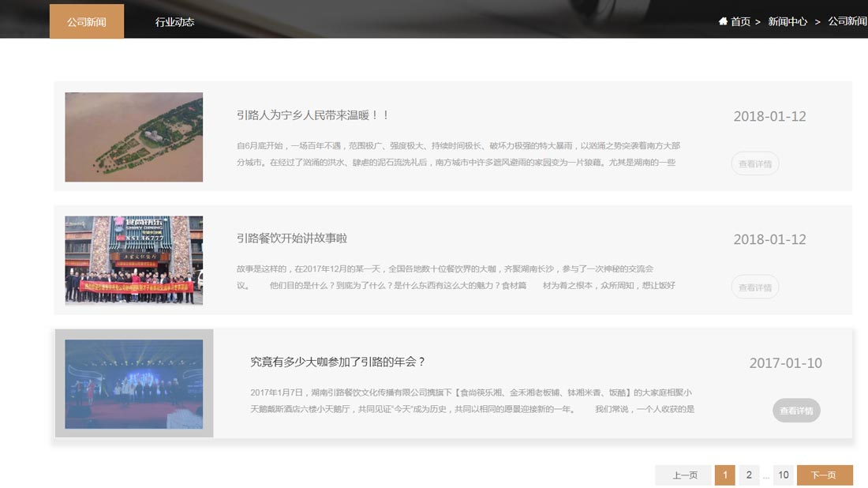868x488 pixels.
Task: Click 查看详情 for the 2017-01-10 article
Action: point(796,411)
